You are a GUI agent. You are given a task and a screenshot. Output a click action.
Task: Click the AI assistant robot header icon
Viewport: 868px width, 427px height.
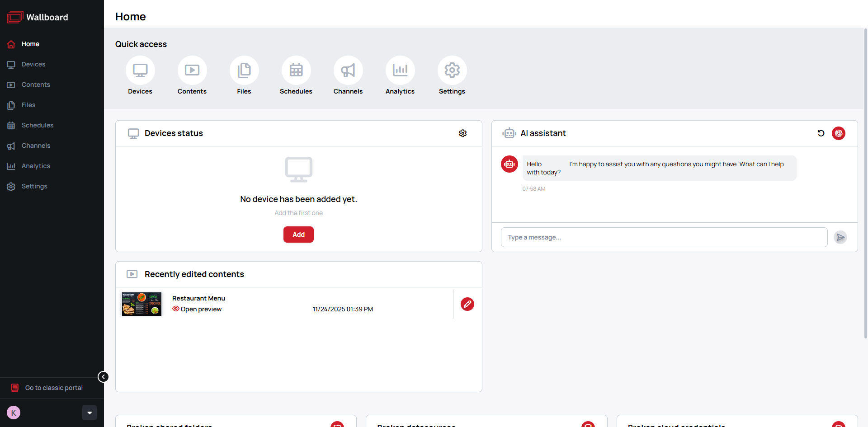pyautogui.click(x=509, y=133)
